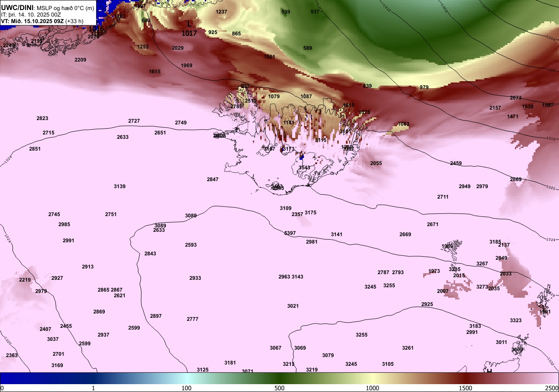
Task: Click the height value '2727'
Action: tap(134, 121)
